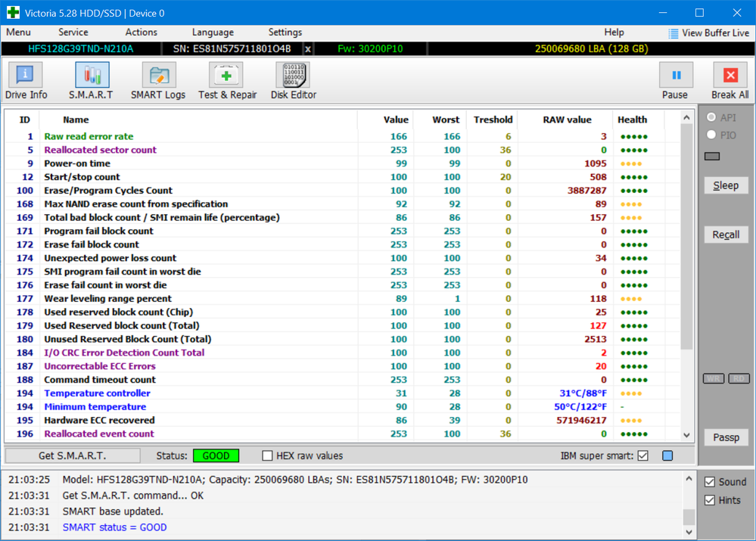This screenshot has height=541, width=756.
Task: Disable the Sound checkbox
Action: pos(708,482)
